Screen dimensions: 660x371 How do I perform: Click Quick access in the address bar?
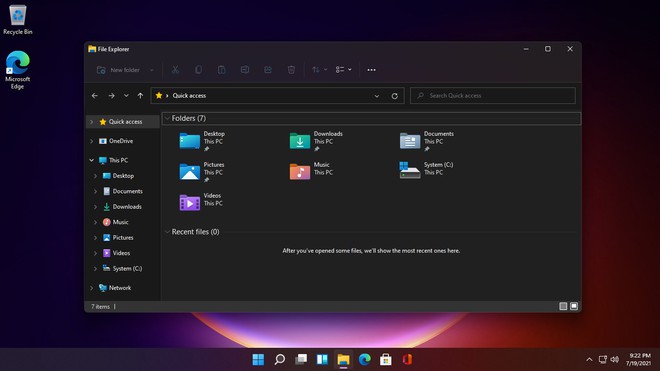[189, 96]
